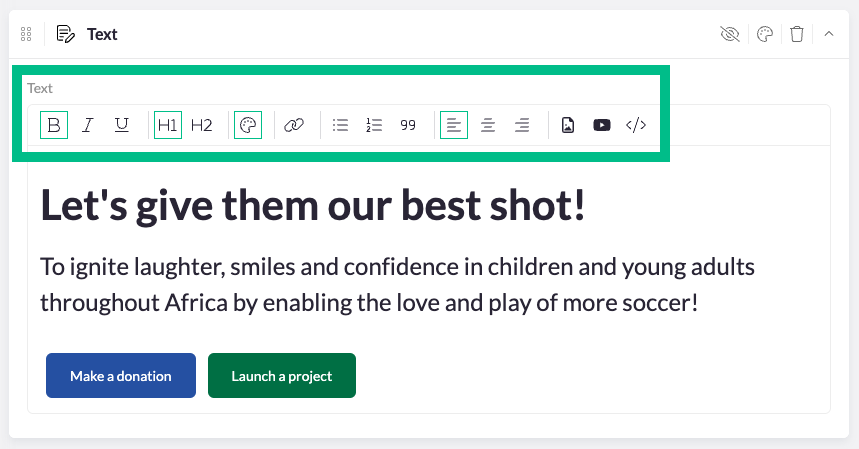This screenshot has width=859, height=449.
Task: Delete the Text section with trash icon
Action: 796,34
